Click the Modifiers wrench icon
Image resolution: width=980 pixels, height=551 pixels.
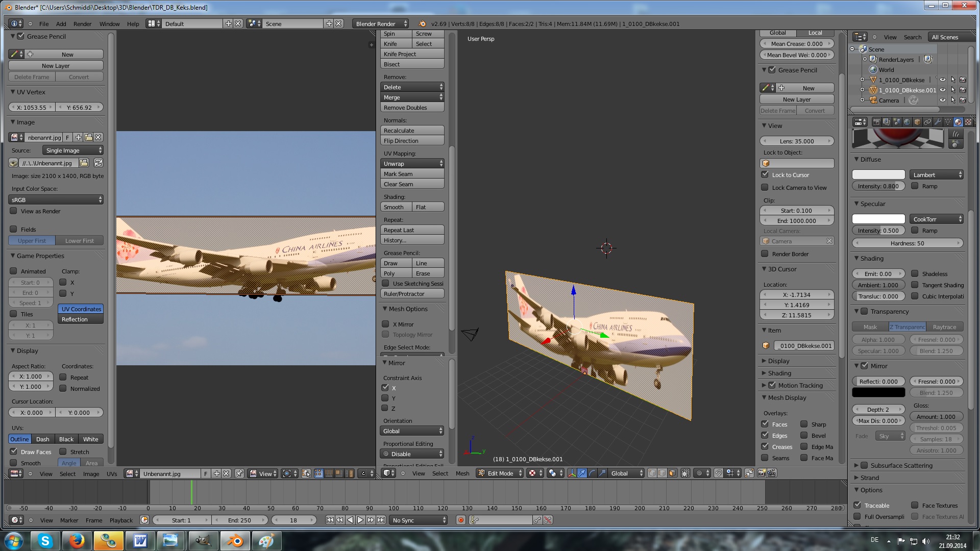pos(938,122)
